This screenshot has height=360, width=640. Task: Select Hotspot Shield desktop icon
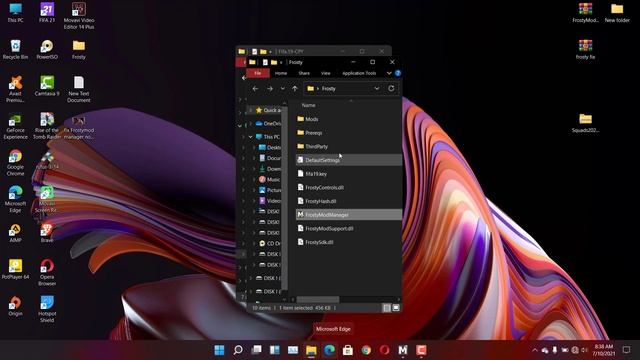point(47,309)
